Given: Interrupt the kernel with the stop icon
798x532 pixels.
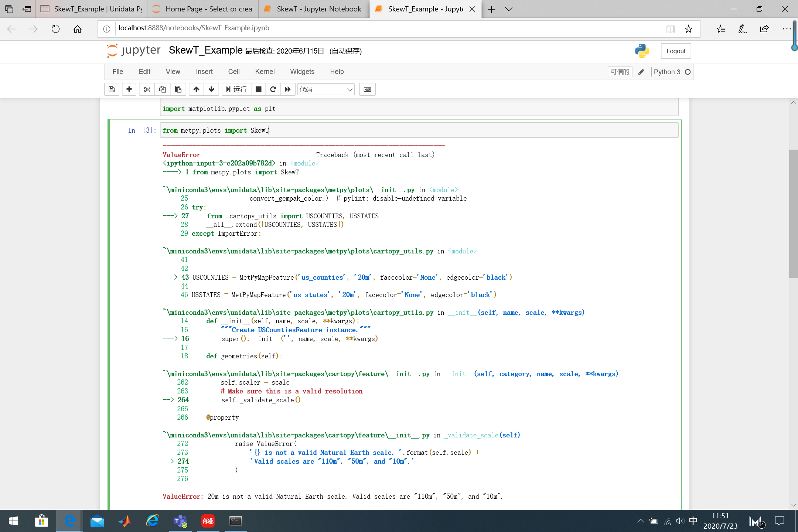Looking at the screenshot, I should point(259,89).
